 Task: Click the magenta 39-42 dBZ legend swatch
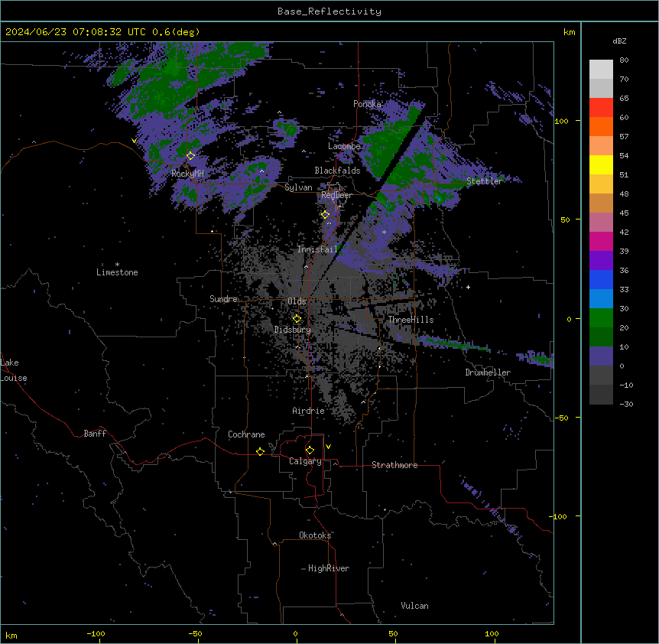point(601,241)
